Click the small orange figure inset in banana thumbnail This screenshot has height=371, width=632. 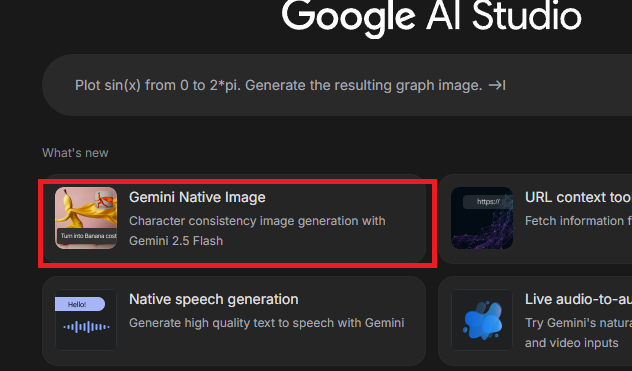105,200
